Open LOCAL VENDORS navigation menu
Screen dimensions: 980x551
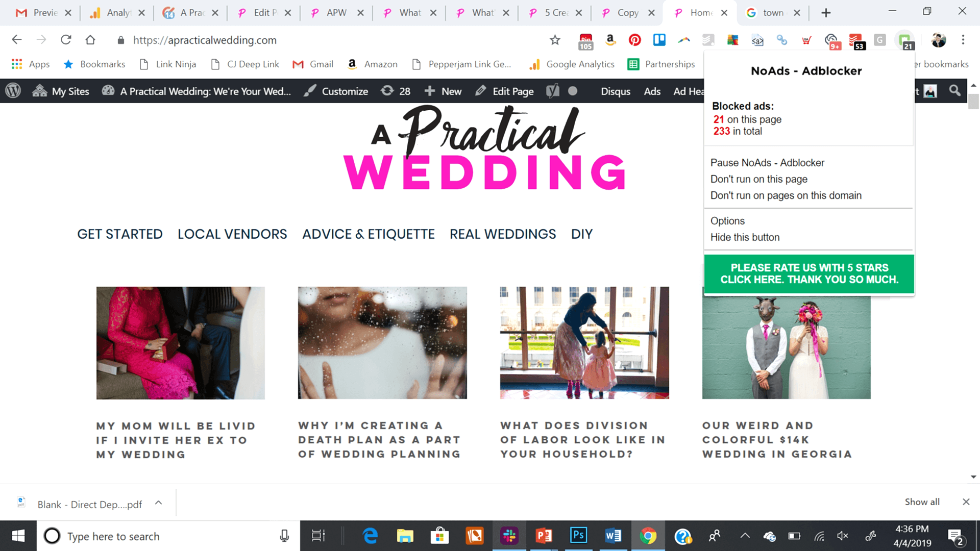(232, 234)
